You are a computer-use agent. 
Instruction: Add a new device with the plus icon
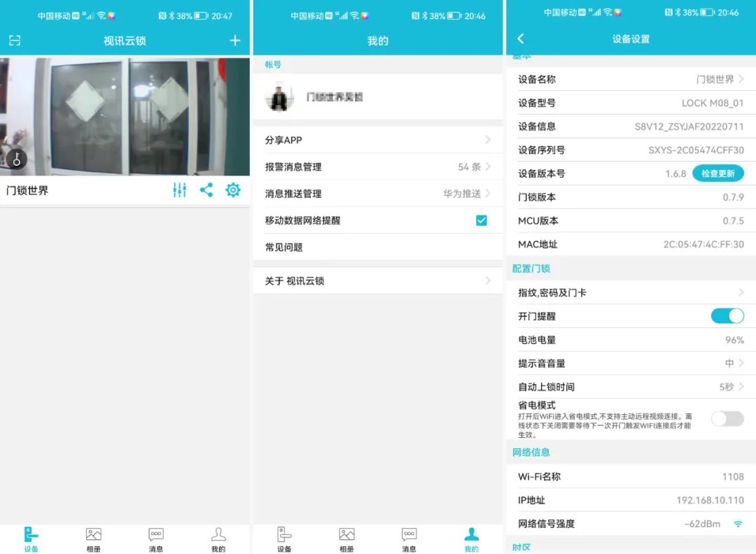[234, 40]
